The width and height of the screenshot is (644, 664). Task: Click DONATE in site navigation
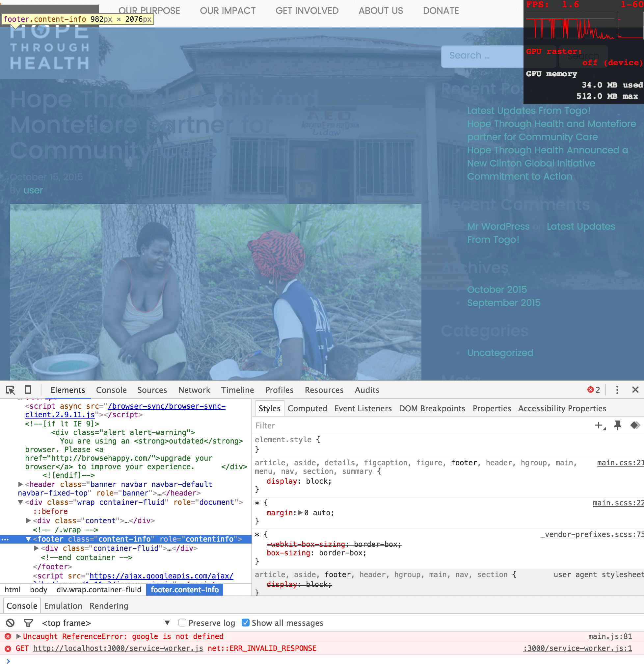tap(441, 11)
